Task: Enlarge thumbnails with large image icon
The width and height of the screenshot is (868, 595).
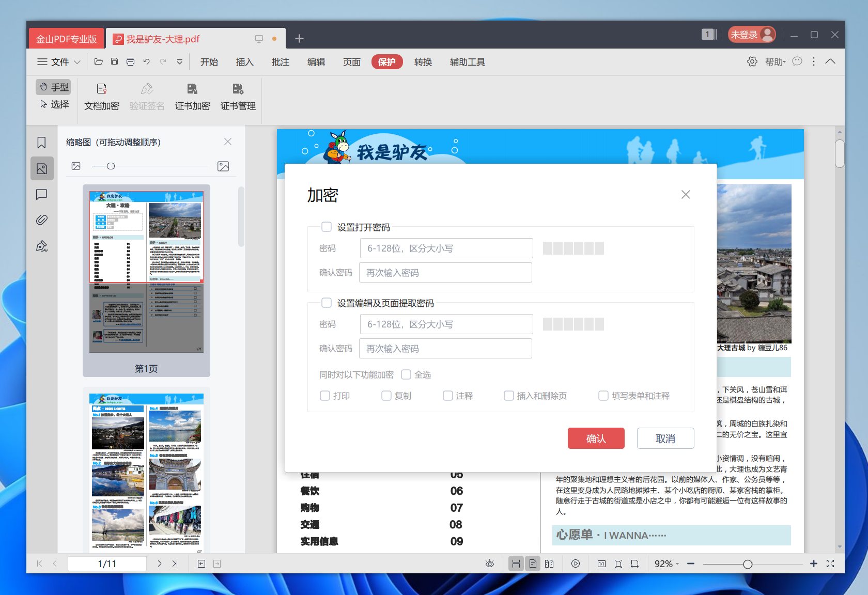Action: (x=223, y=166)
